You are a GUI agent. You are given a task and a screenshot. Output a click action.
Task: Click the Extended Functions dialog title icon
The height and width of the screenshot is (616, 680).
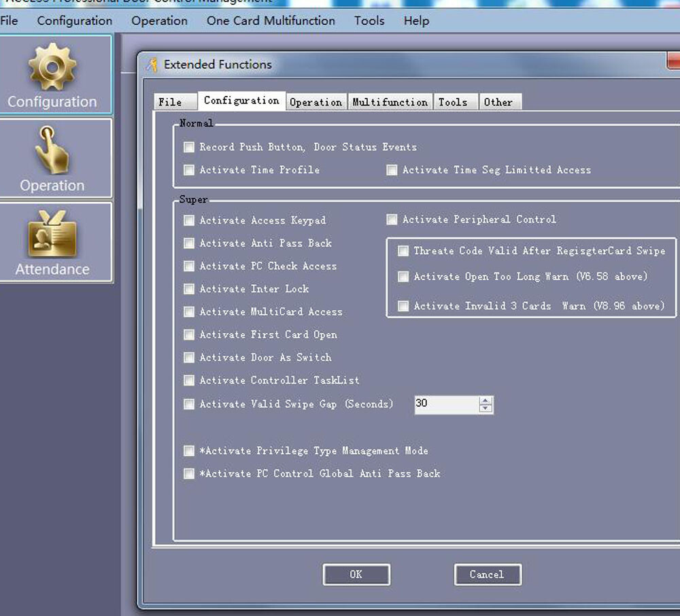pos(152,65)
